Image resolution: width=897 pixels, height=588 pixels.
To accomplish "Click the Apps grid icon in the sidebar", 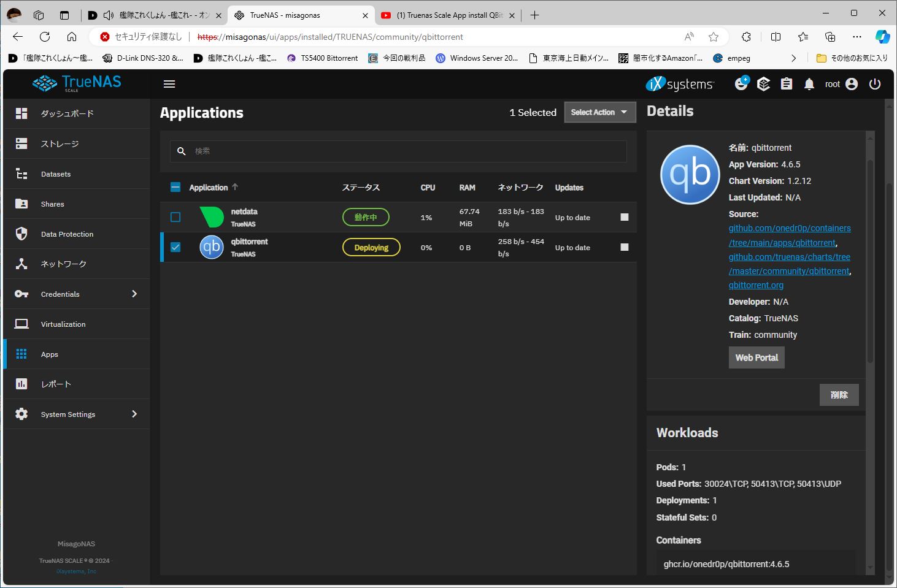I will point(21,354).
